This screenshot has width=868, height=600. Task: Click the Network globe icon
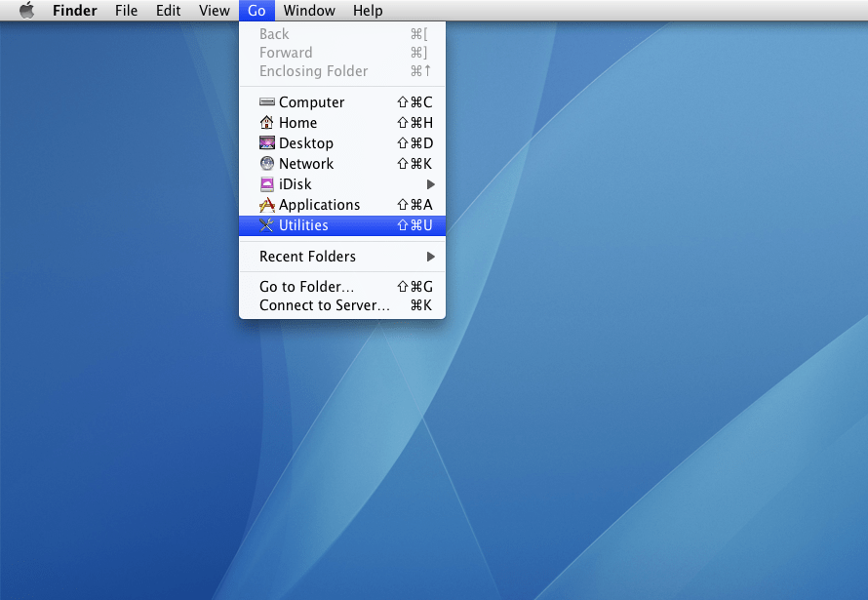tap(267, 163)
